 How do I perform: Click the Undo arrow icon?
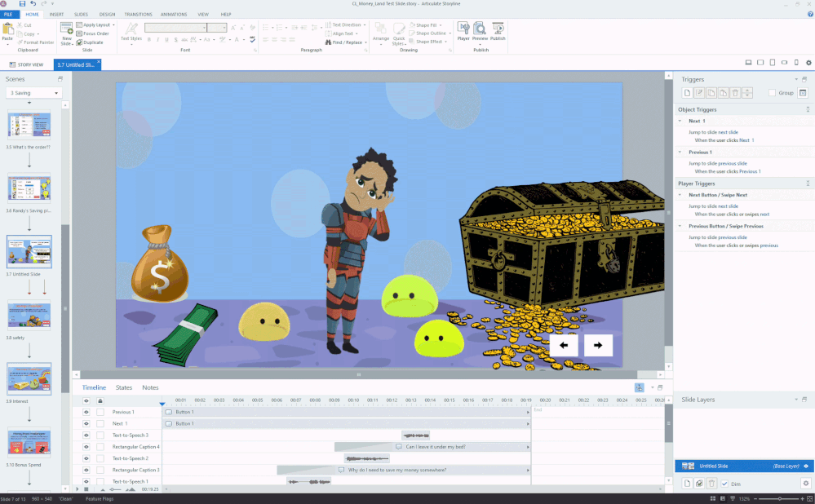pyautogui.click(x=33, y=3)
